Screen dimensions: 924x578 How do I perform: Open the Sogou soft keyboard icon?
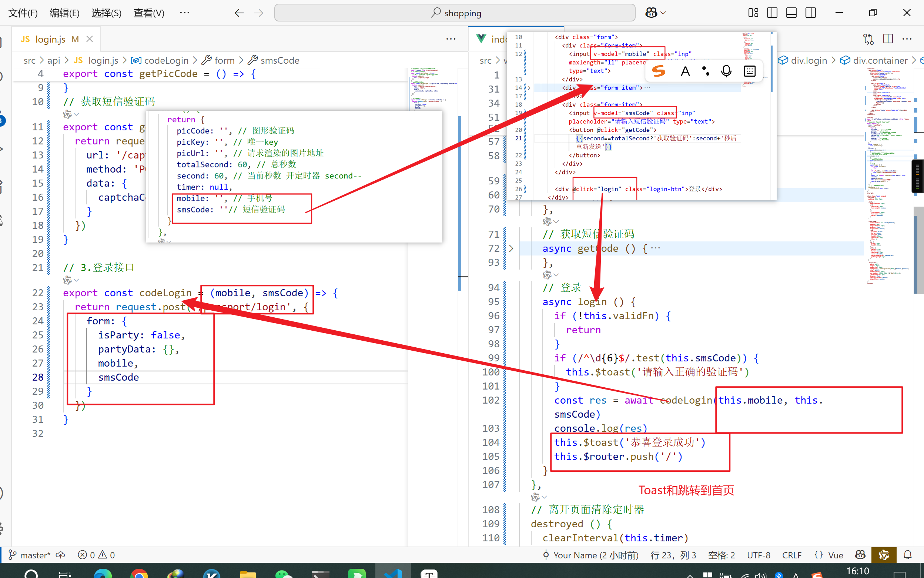pyautogui.click(x=749, y=71)
